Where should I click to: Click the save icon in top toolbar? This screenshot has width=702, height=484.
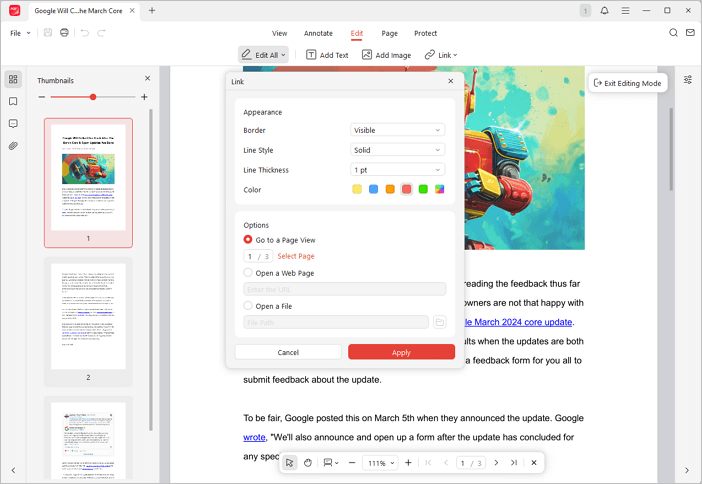pyautogui.click(x=48, y=33)
